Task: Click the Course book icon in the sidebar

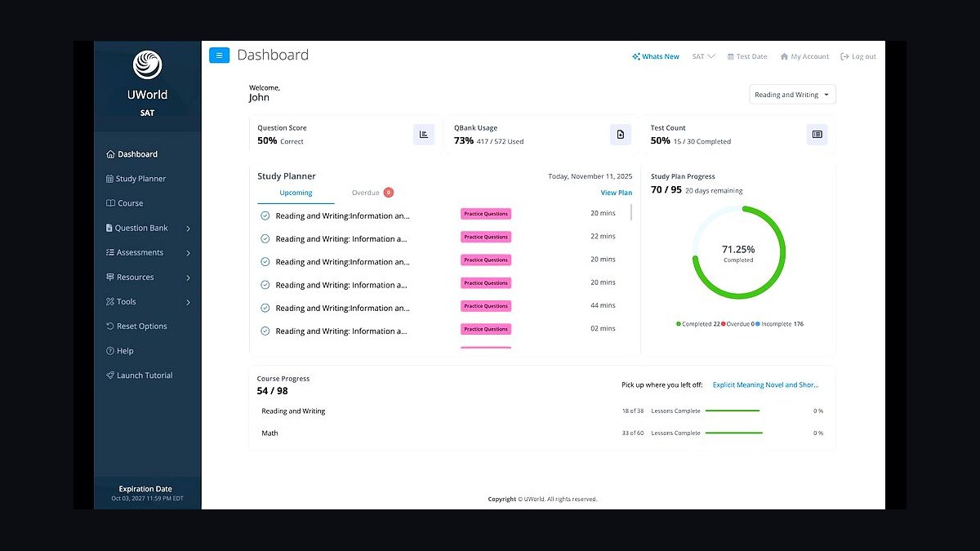Action: click(x=110, y=203)
